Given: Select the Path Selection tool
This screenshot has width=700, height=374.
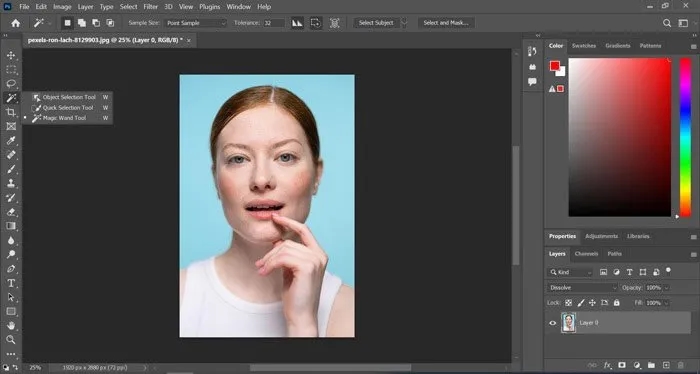Looking at the screenshot, I should (11, 297).
